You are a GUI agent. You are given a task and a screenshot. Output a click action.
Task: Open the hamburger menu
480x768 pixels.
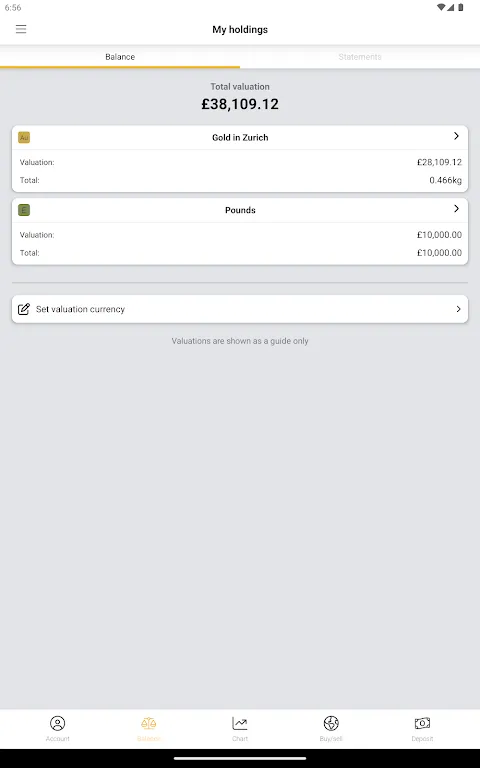[21, 29]
